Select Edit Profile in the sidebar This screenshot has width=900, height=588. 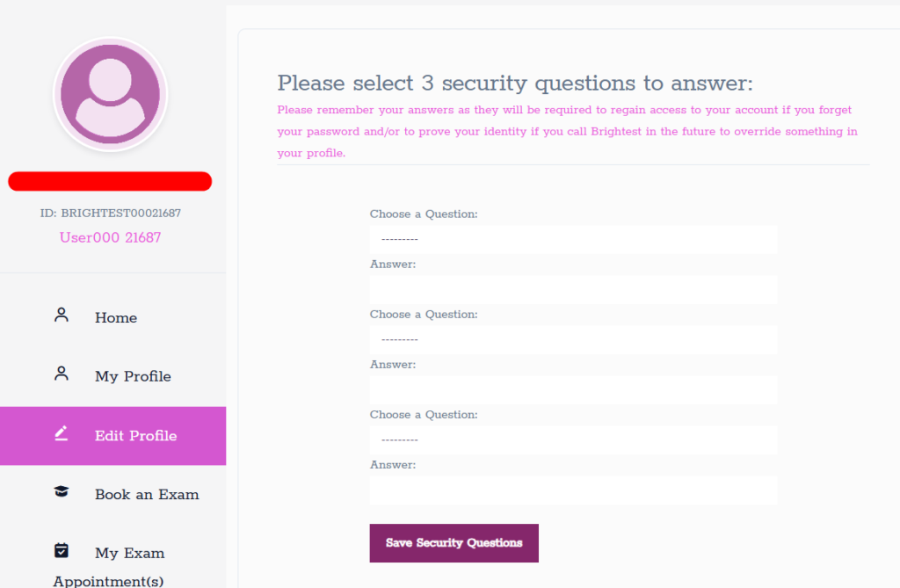[x=135, y=436]
